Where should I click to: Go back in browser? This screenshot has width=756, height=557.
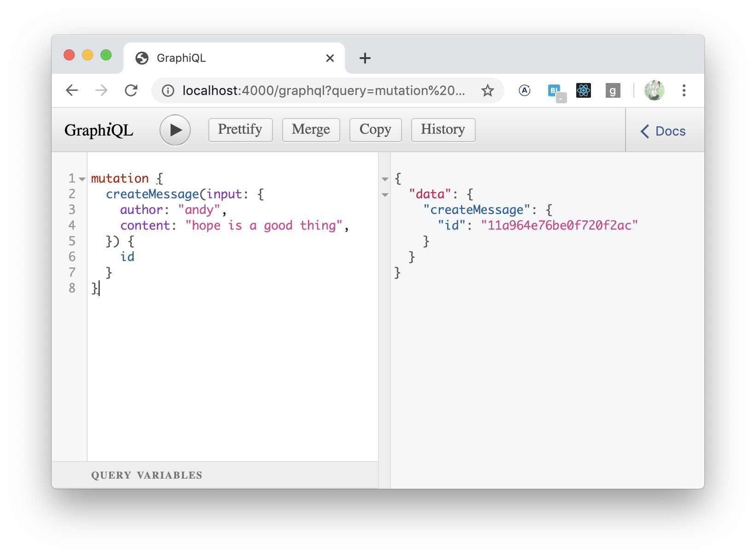coord(72,90)
